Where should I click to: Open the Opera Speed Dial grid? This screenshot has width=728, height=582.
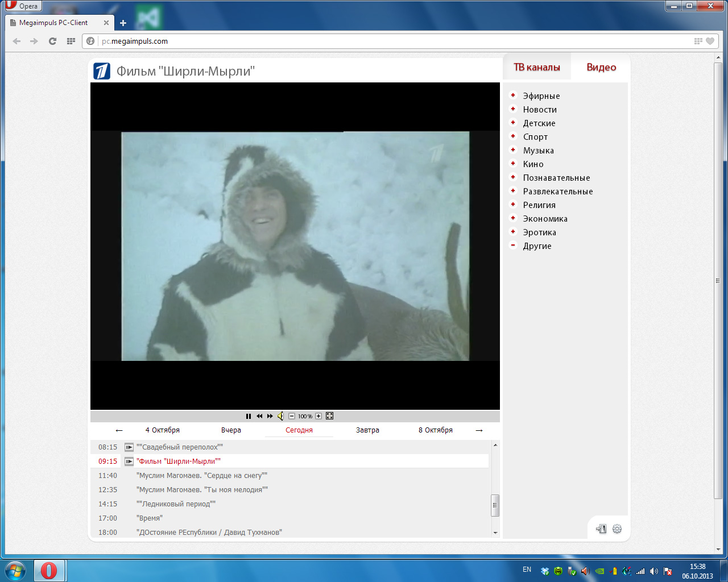point(71,41)
